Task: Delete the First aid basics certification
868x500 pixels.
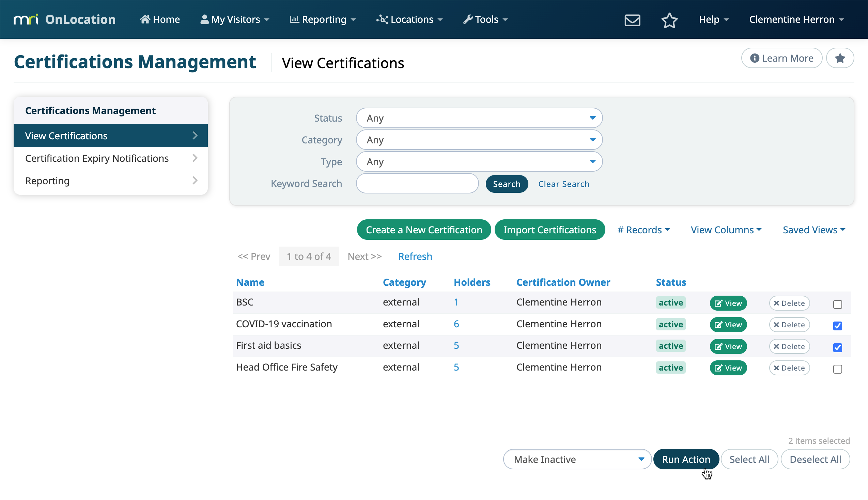Action: (789, 346)
